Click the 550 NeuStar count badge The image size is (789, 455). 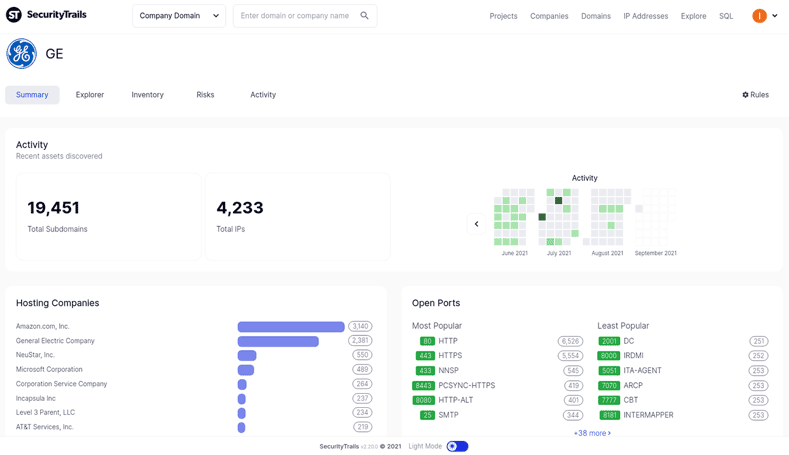pyautogui.click(x=362, y=355)
